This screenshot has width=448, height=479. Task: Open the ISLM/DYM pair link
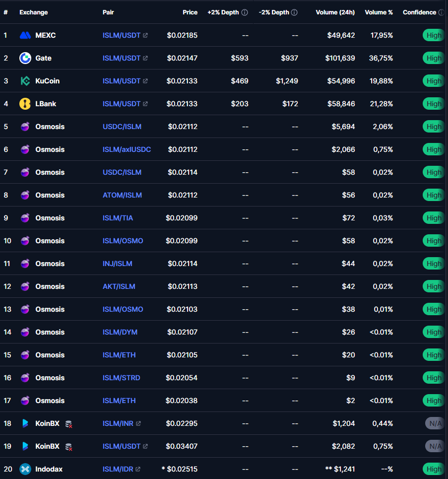point(120,332)
